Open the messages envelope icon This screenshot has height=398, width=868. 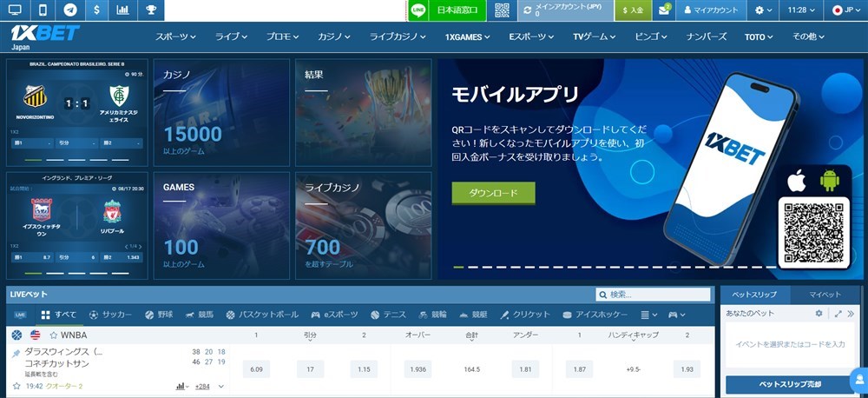click(x=664, y=10)
